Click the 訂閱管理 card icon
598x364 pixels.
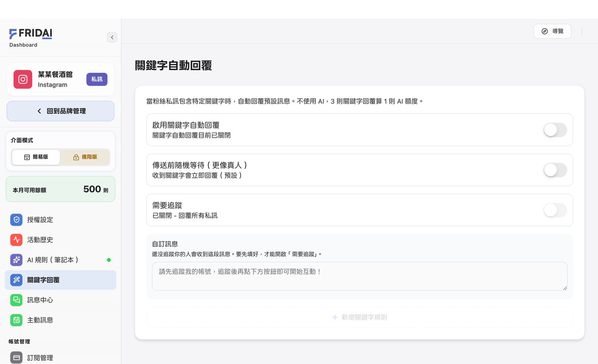click(x=16, y=358)
